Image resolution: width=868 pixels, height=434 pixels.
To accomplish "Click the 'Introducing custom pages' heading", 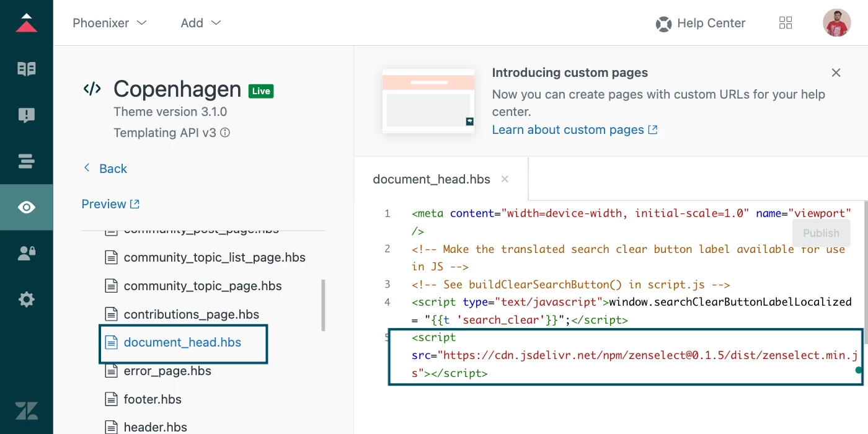I will (x=570, y=73).
